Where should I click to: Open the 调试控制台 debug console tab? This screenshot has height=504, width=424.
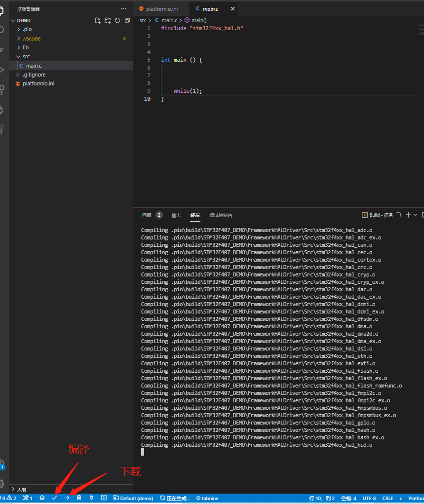pyautogui.click(x=221, y=215)
